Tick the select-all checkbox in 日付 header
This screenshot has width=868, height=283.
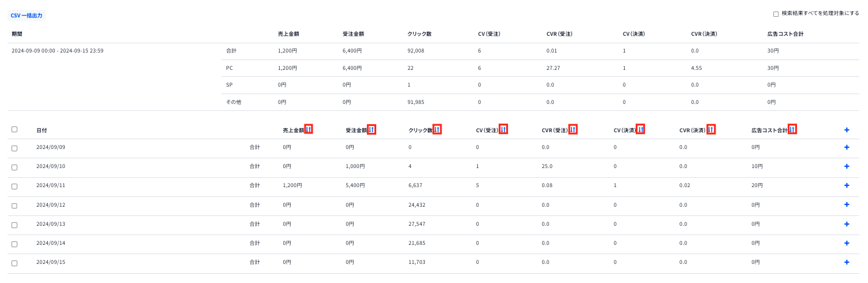coord(14,129)
